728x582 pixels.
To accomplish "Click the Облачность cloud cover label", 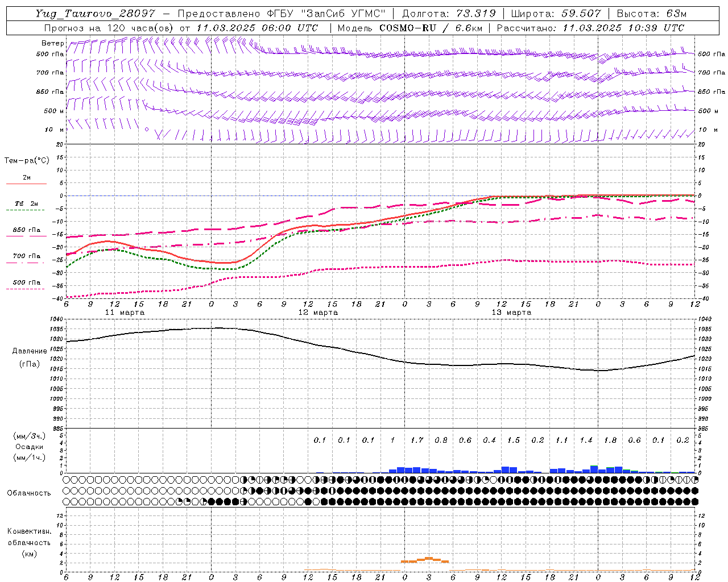I will click(29, 493).
